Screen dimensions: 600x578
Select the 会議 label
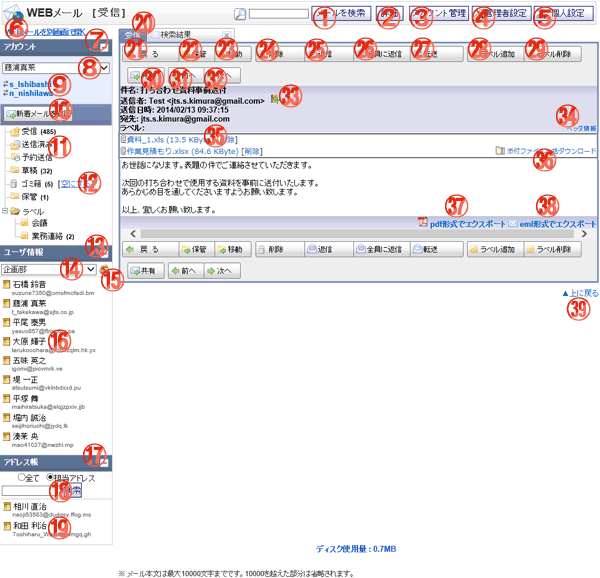point(39,223)
